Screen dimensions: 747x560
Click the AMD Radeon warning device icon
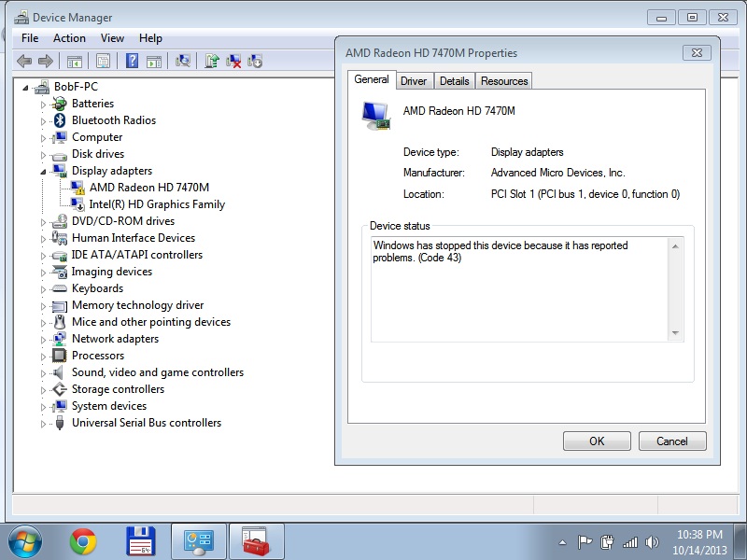coord(78,188)
